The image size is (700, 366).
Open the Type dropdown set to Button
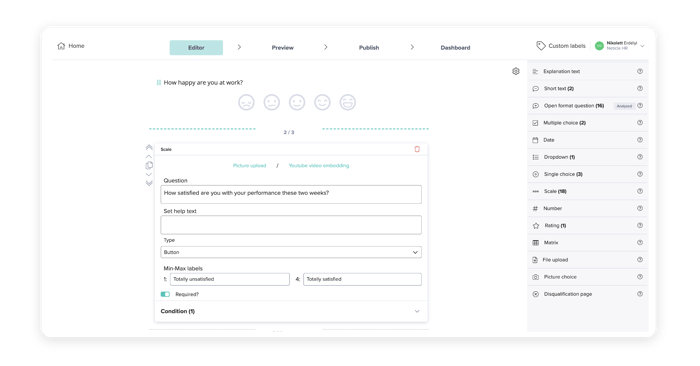coord(291,252)
